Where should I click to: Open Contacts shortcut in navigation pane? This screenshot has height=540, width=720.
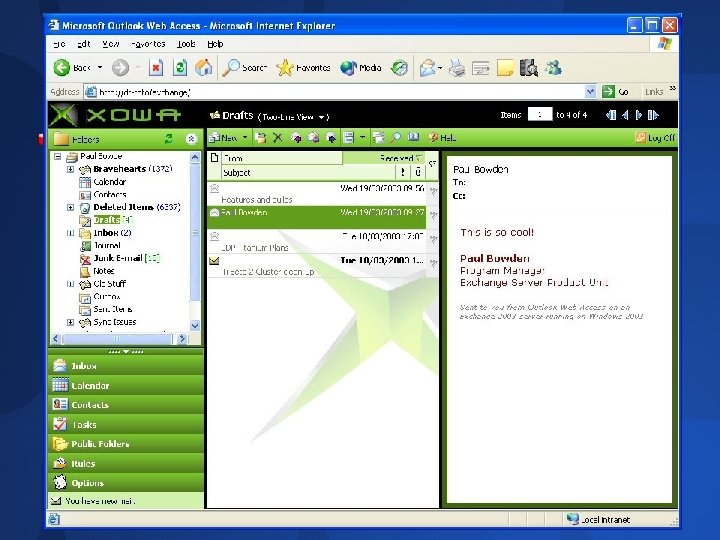point(125,405)
